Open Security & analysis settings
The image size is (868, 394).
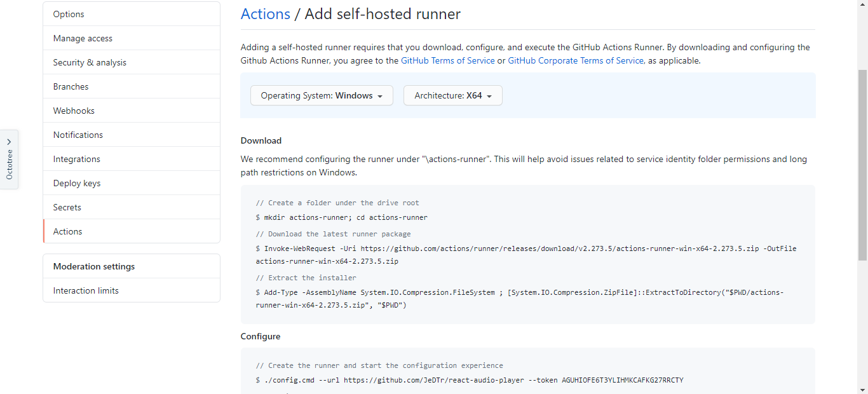[90, 62]
